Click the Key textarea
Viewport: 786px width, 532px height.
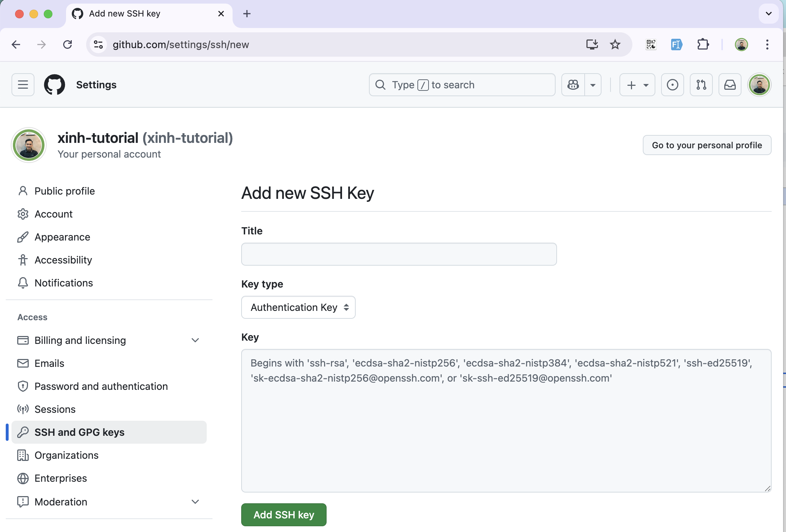pos(506,421)
